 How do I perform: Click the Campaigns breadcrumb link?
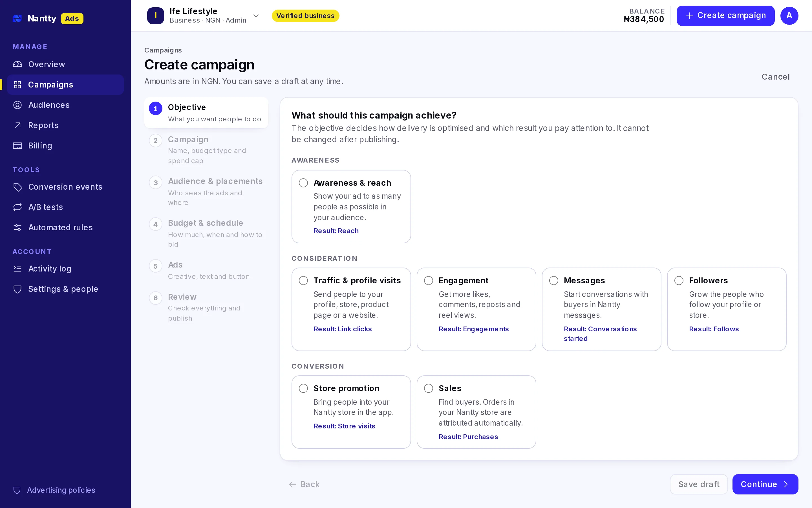tap(163, 50)
